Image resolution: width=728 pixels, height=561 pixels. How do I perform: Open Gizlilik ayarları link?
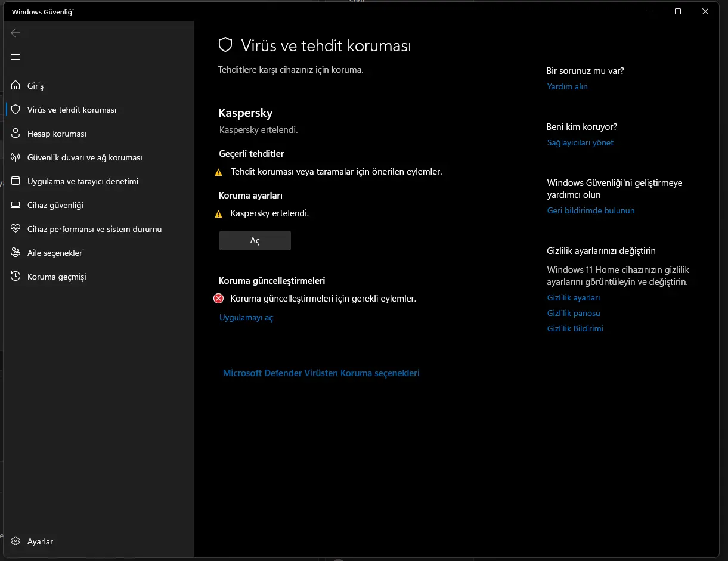574,297
